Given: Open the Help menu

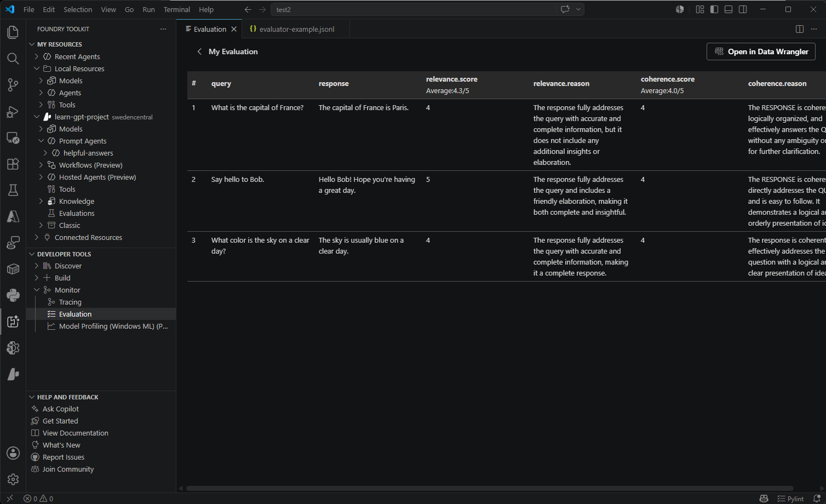Looking at the screenshot, I should pos(206,9).
